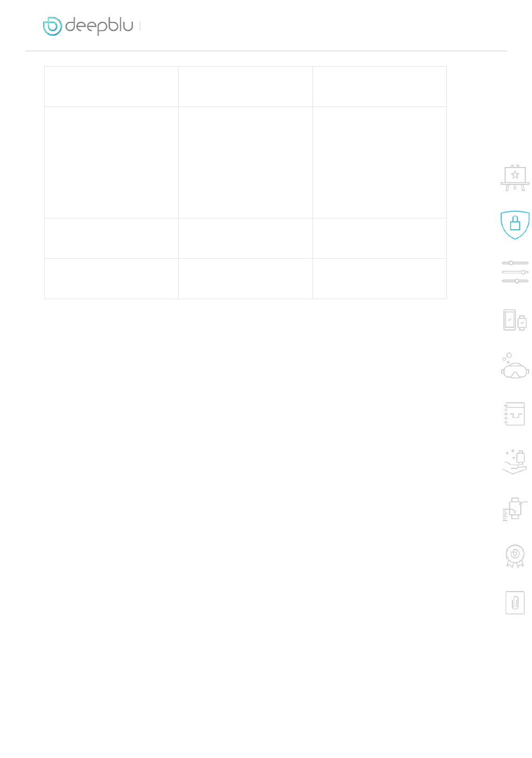The width and height of the screenshot is (532, 758).
Task: Click the watch specifications diagram icon
Action: coord(515,509)
